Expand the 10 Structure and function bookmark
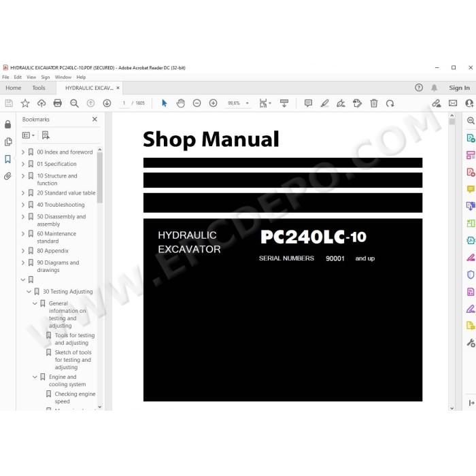This screenshot has height=476, width=476. (x=23, y=175)
